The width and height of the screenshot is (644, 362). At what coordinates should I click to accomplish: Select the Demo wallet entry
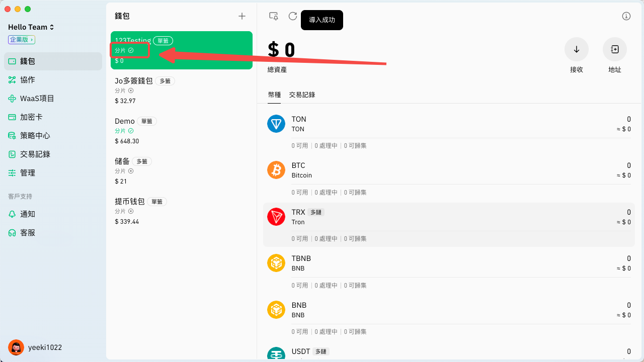125,121
